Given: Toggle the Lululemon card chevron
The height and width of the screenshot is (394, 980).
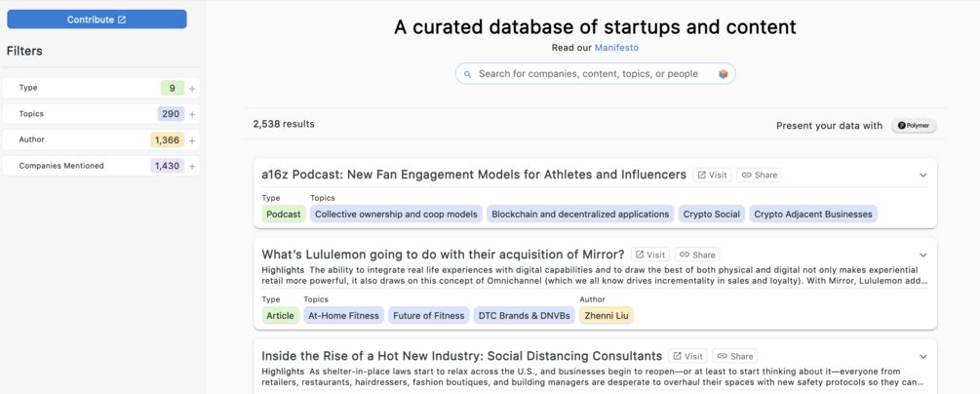Looking at the screenshot, I should point(922,256).
